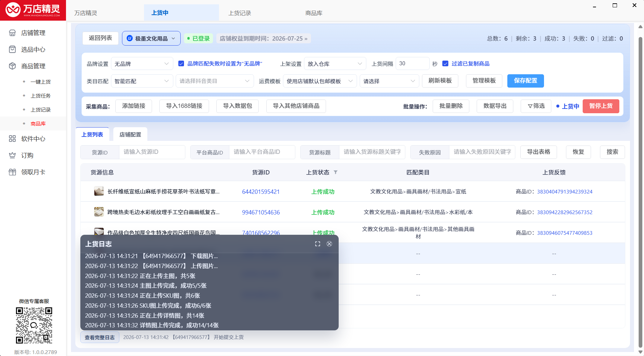The image size is (644, 356).
Task: Open 选品中心 in the sidebar
Action: (x=33, y=49)
